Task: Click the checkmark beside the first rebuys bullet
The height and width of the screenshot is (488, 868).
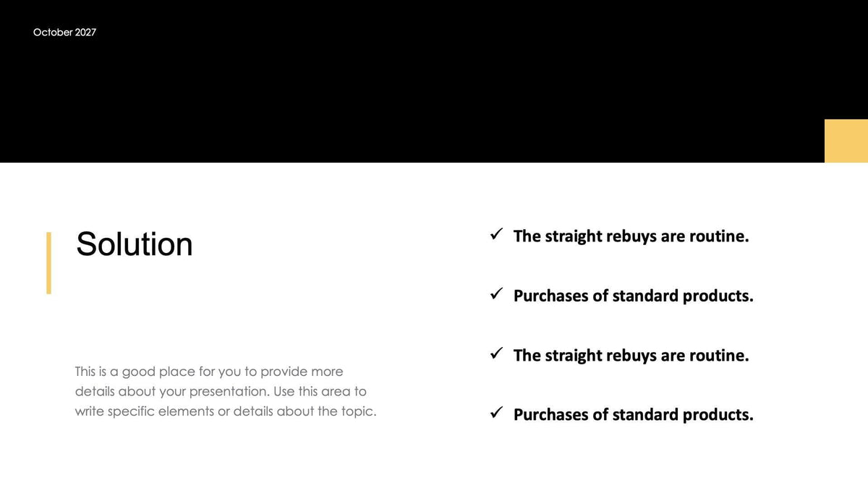Action: [496, 234]
